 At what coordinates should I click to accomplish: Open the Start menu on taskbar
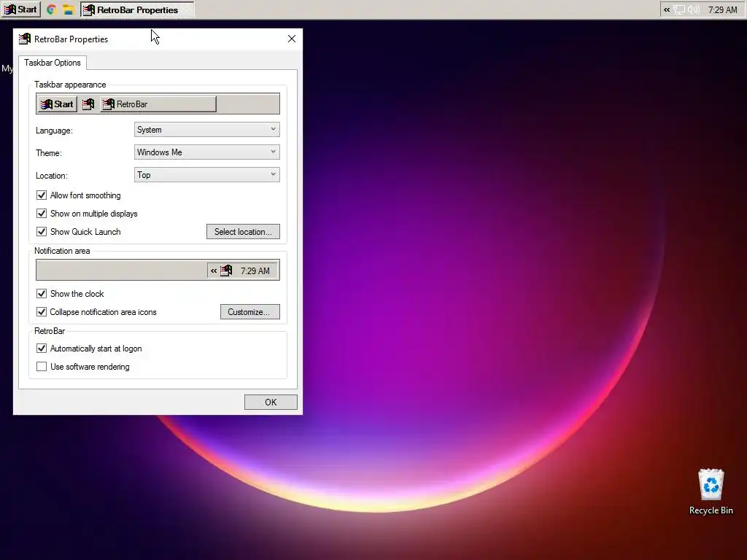pyautogui.click(x=21, y=9)
